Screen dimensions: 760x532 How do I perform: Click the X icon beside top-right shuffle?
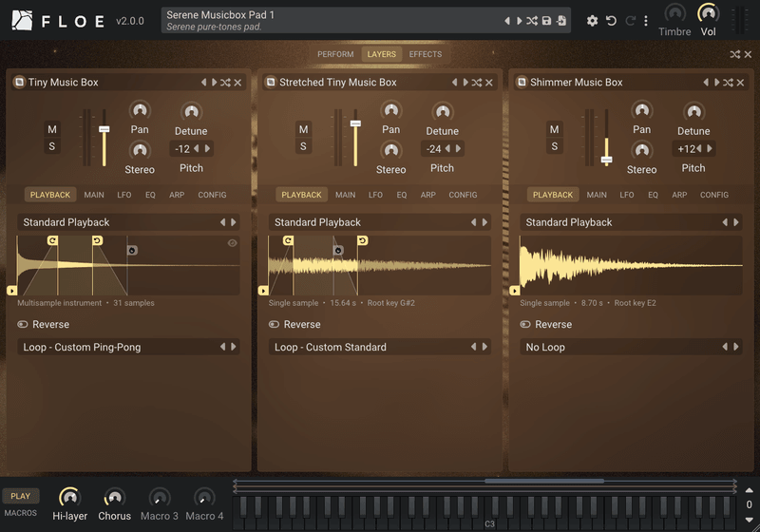pyautogui.click(x=748, y=54)
